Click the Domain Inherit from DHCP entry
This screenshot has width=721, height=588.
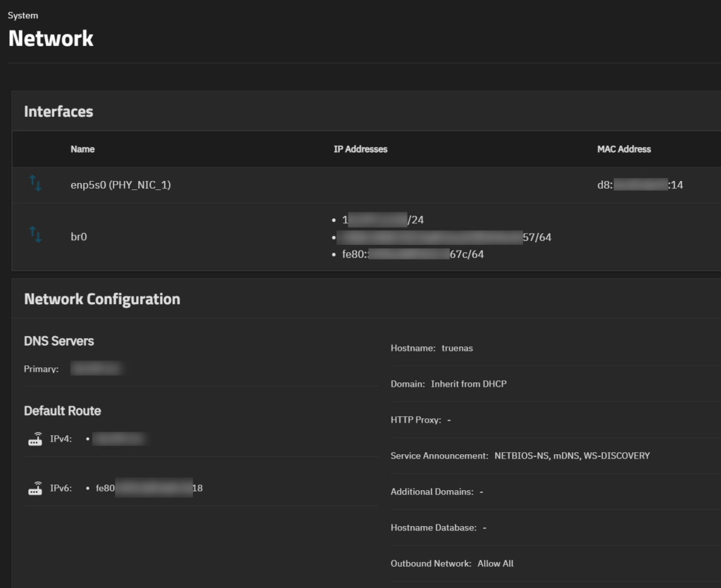pos(449,384)
